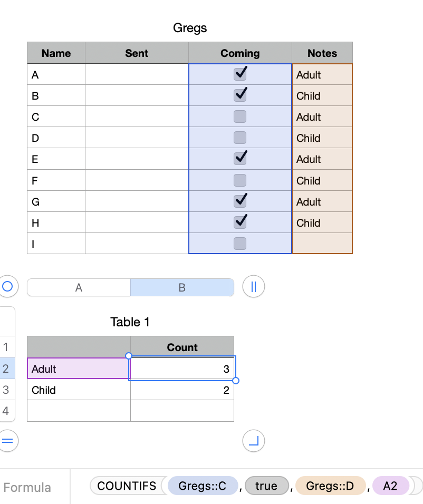423x504 pixels.
Task: Check the Coming checkbox for row I
Action: pos(240,243)
